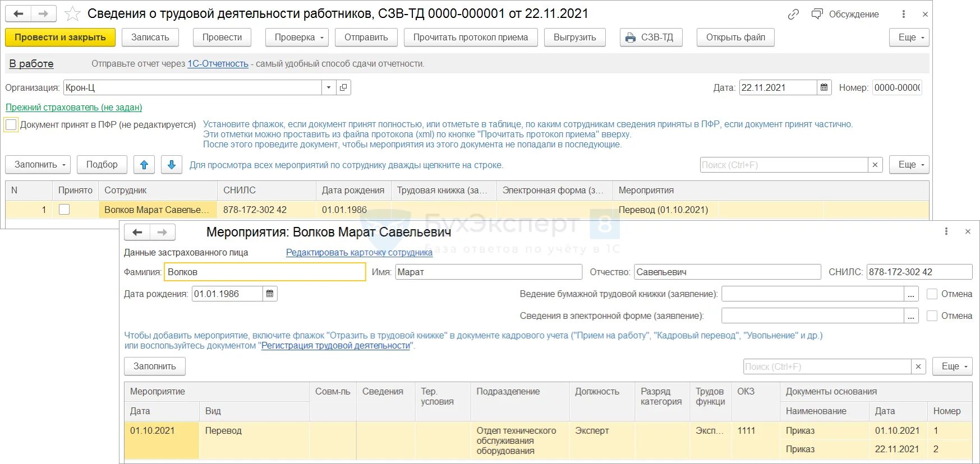Open selector for Сведения в электронной форме

911,316
